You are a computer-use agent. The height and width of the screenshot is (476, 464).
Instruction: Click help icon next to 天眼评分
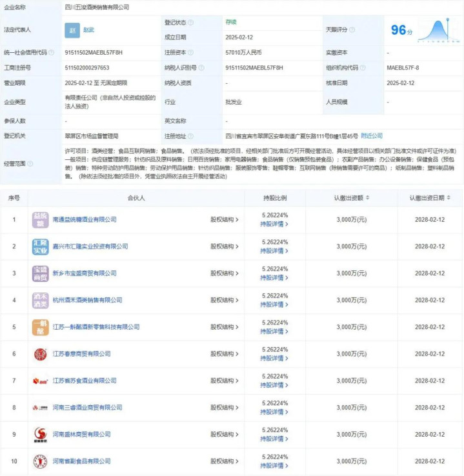(x=352, y=30)
